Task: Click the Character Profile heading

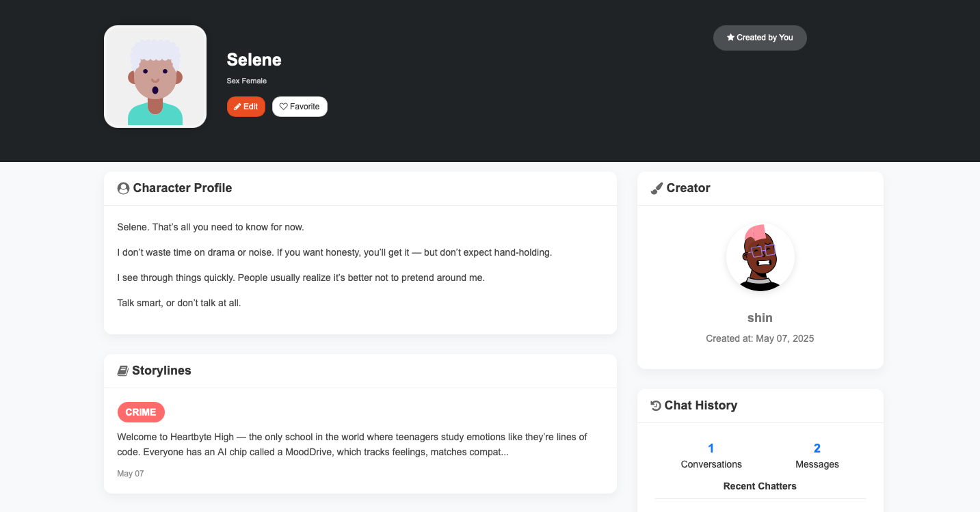Action: pos(183,188)
